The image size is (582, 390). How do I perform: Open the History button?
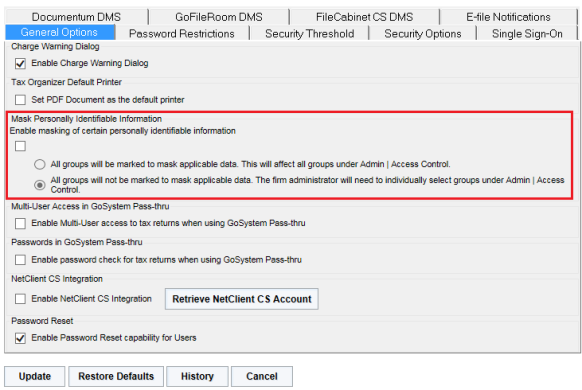[x=197, y=376]
